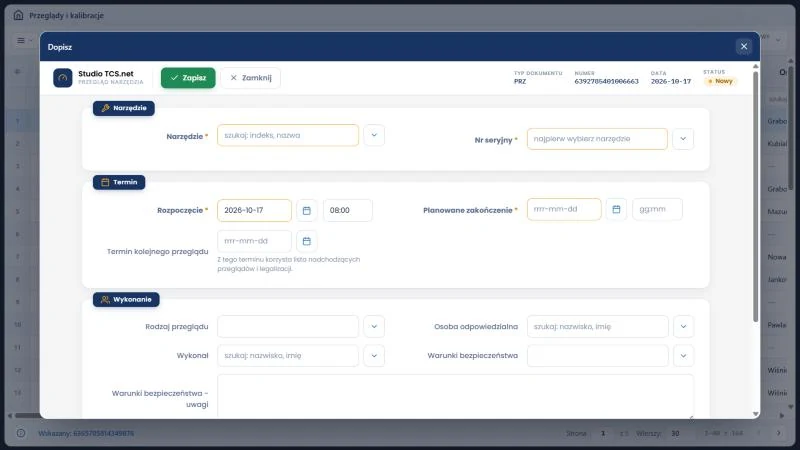800x450 pixels.
Task: Click the home icon in the breadcrumb
Action: (x=18, y=15)
